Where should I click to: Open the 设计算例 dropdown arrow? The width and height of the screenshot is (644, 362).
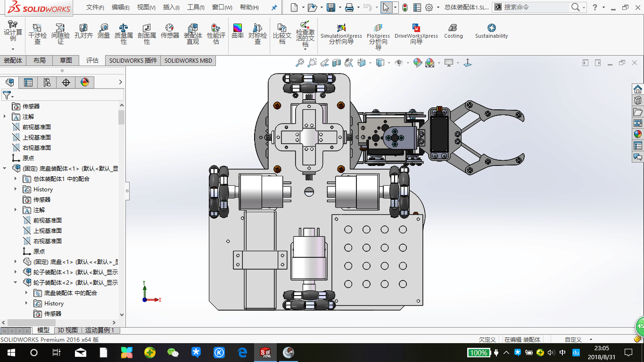tap(13, 49)
